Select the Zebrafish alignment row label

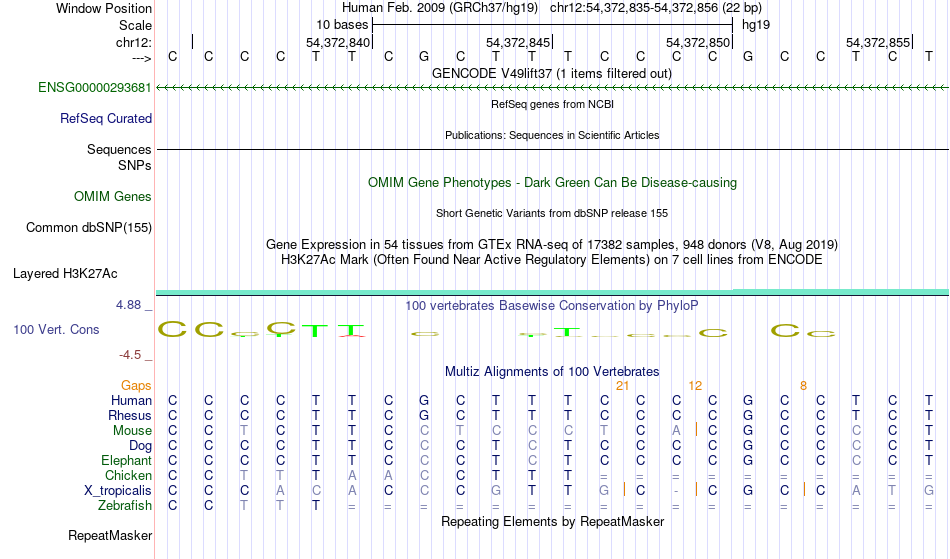125,505
